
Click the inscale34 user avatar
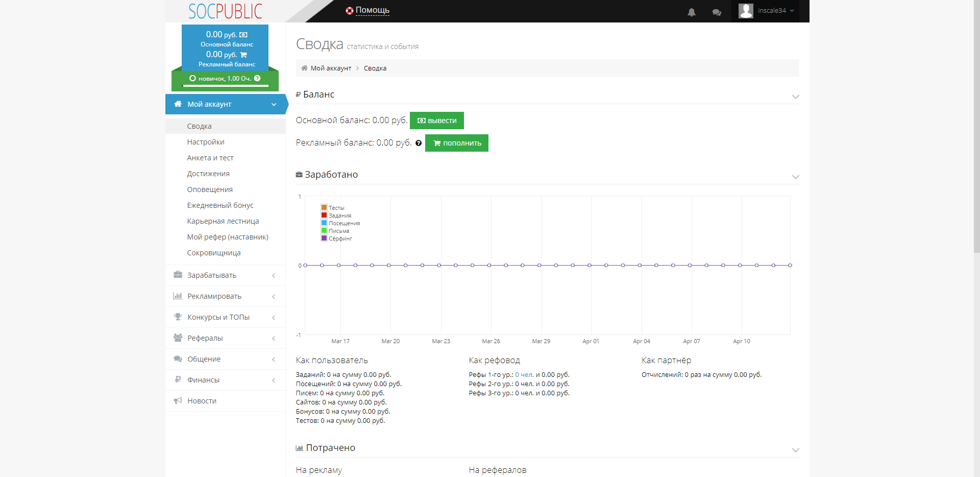[746, 11]
